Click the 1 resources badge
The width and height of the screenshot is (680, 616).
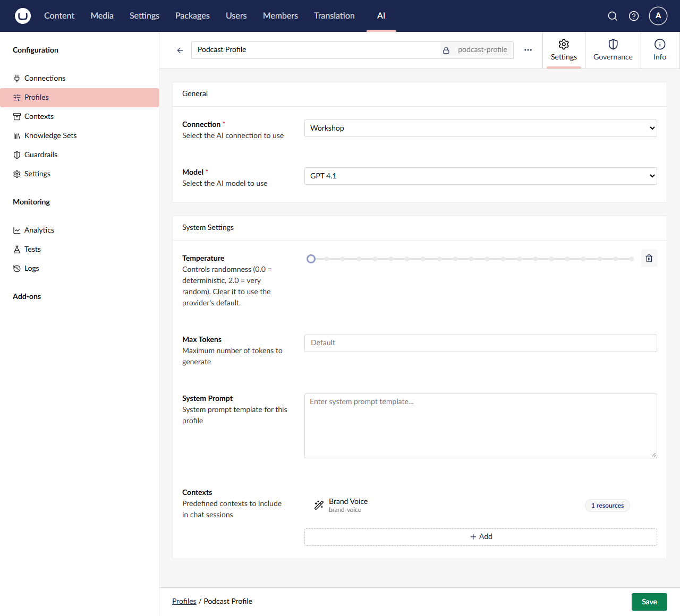pos(608,506)
